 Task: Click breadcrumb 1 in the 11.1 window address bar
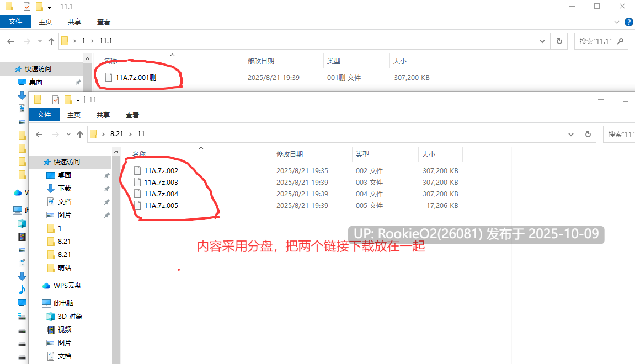click(x=83, y=41)
